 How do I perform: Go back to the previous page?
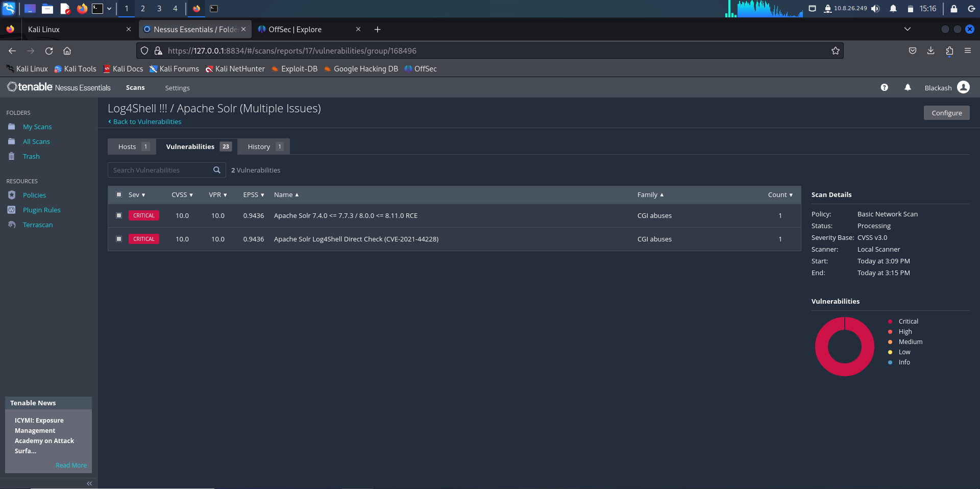click(12, 51)
